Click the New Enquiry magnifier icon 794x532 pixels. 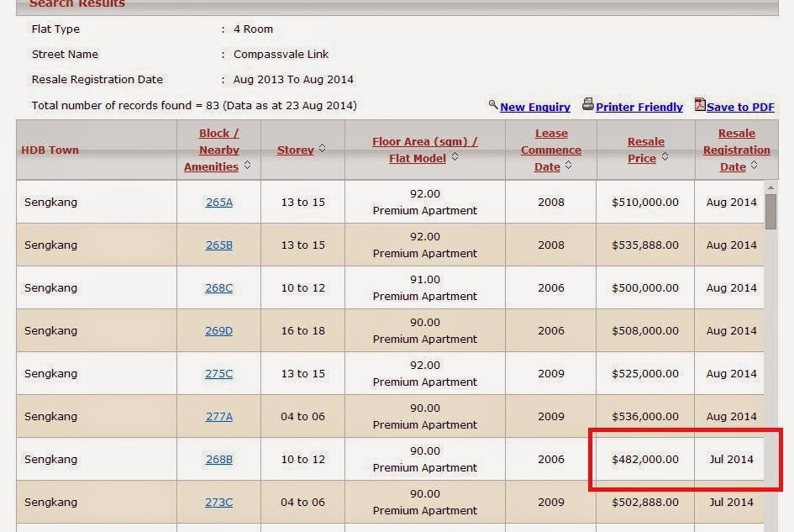(493, 105)
